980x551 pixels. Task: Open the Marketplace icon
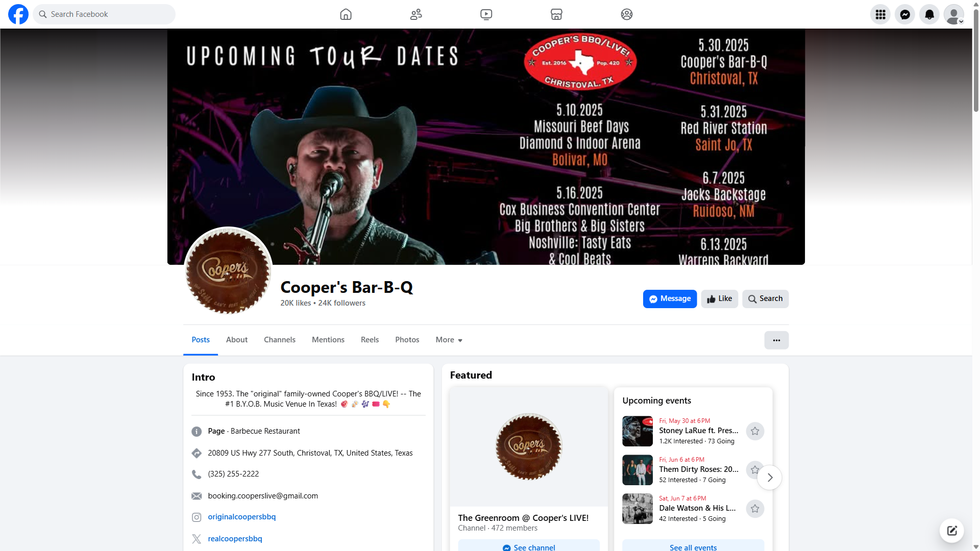pos(556,14)
